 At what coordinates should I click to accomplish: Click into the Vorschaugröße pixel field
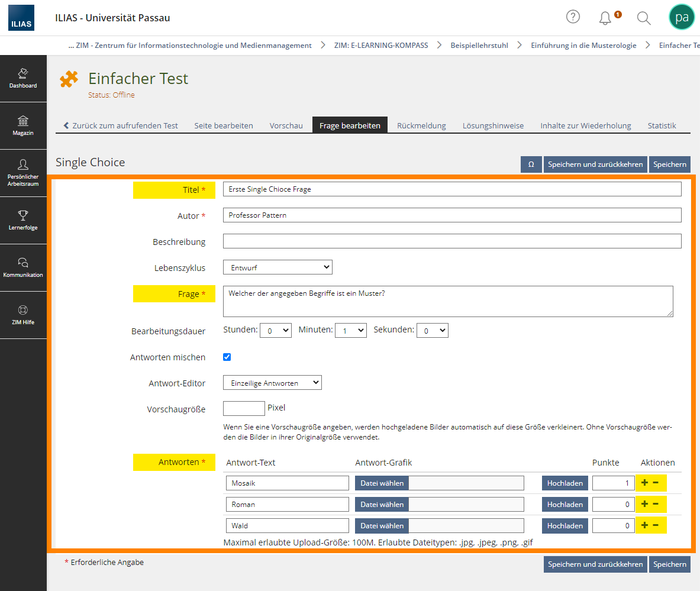(244, 408)
